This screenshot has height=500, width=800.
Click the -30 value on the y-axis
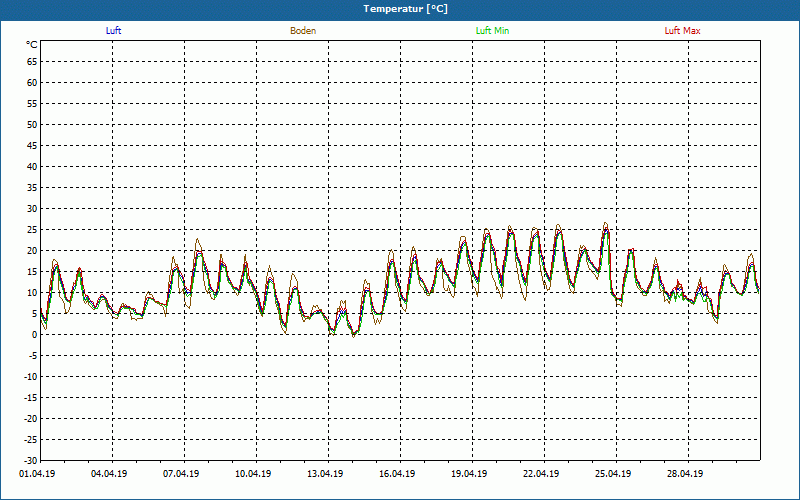30,460
